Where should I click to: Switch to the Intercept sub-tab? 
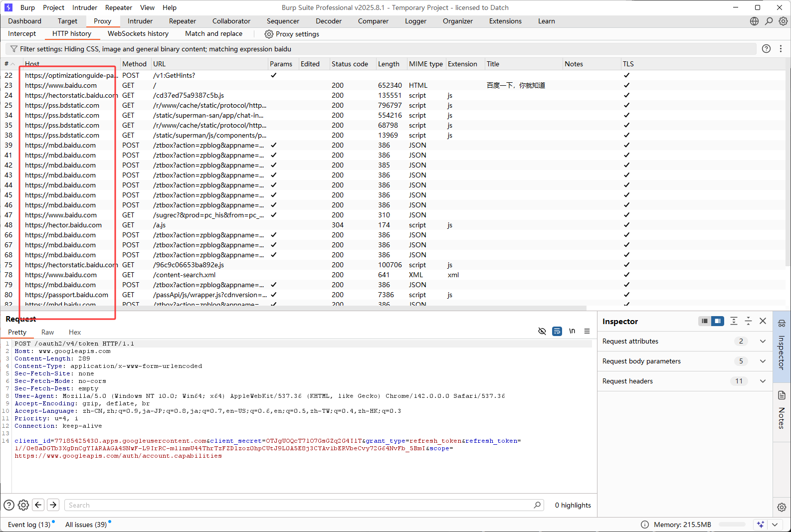[22, 33]
